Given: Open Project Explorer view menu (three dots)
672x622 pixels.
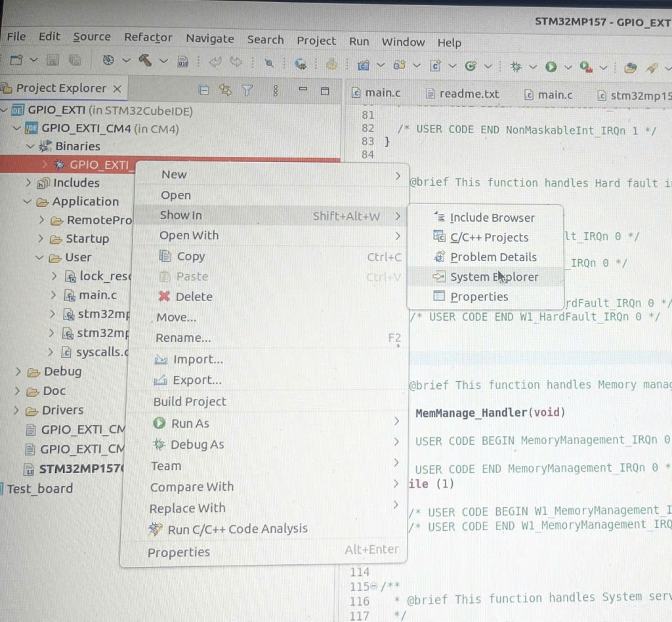Looking at the screenshot, I should pos(276,91).
